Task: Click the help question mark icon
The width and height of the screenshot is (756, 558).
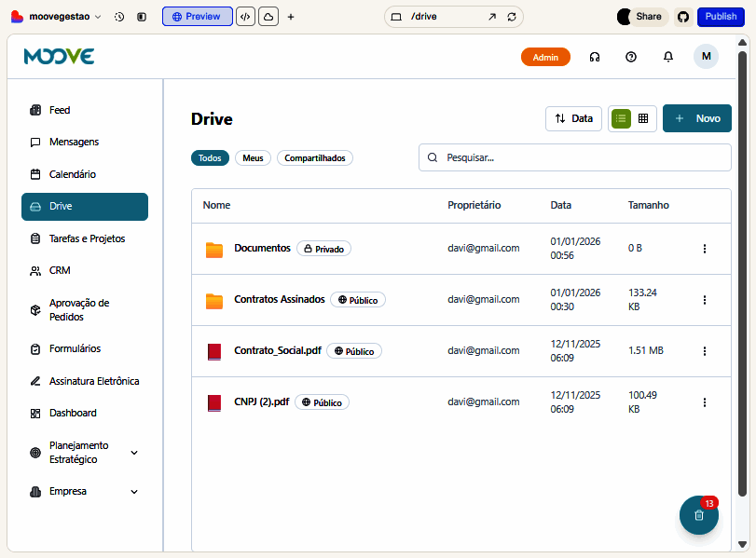Action: tap(631, 57)
